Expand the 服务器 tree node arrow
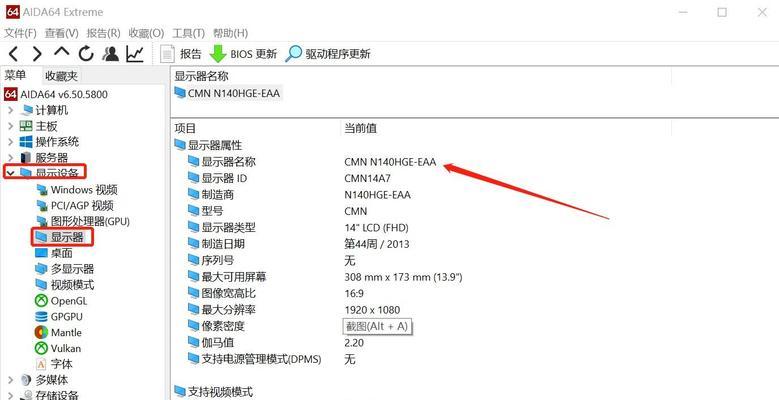This screenshot has height=400, width=779. click(x=10, y=158)
